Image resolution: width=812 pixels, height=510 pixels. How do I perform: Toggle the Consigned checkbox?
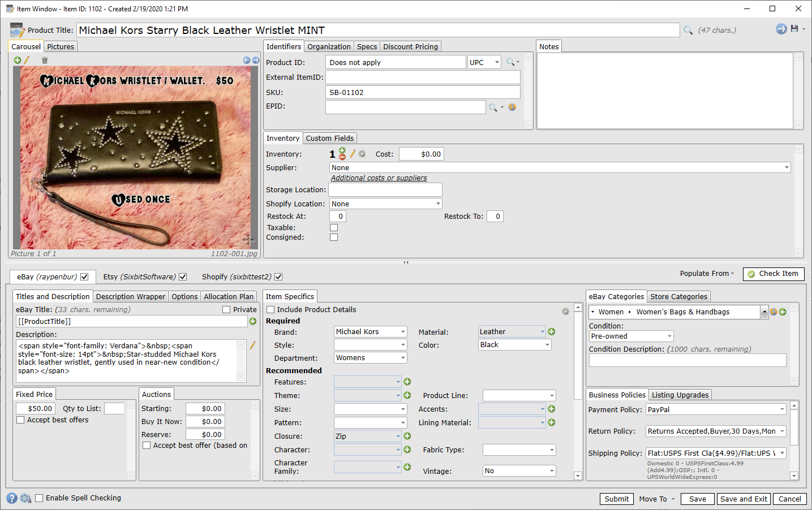point(334,237)
